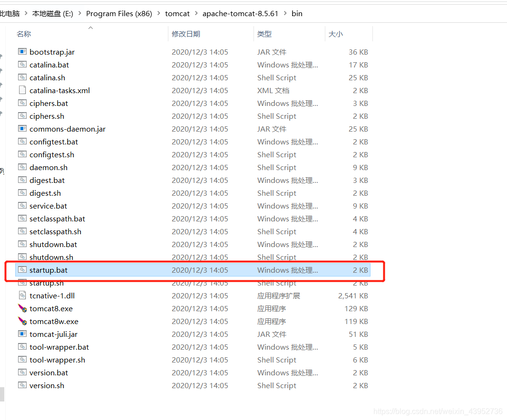Select the file name setclasspath.bat
This screenshot has width=507, height=420.
[x=57, y=219]
